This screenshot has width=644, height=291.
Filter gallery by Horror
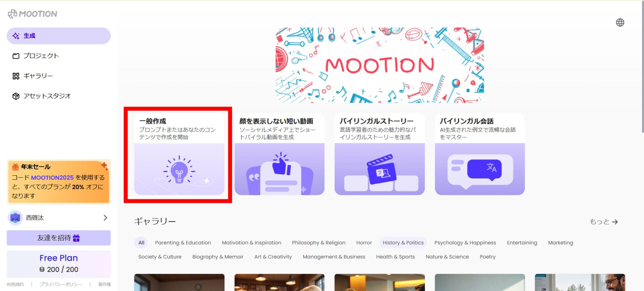(364, 243)
